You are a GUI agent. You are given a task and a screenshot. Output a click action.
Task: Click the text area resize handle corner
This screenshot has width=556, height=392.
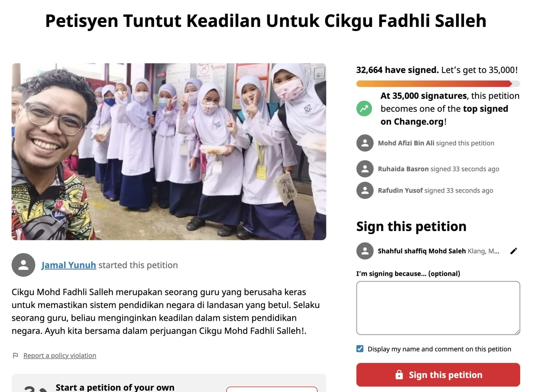pos(517,332)
